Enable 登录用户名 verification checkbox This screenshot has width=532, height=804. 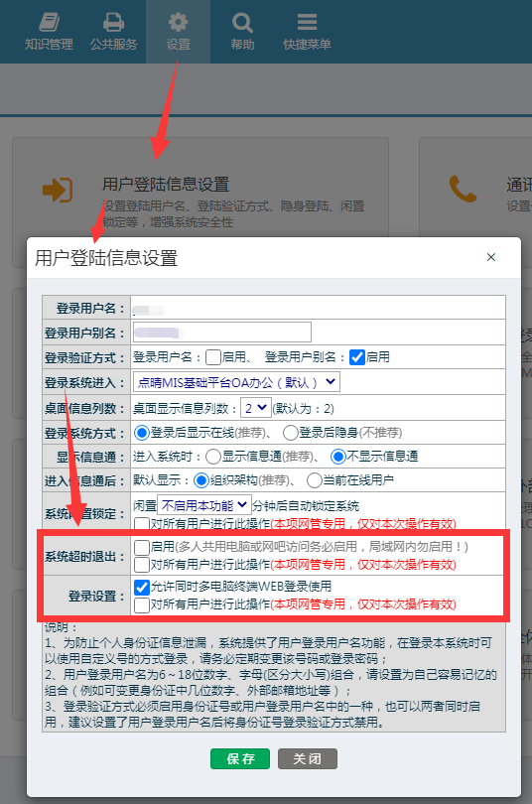point(213,357)
